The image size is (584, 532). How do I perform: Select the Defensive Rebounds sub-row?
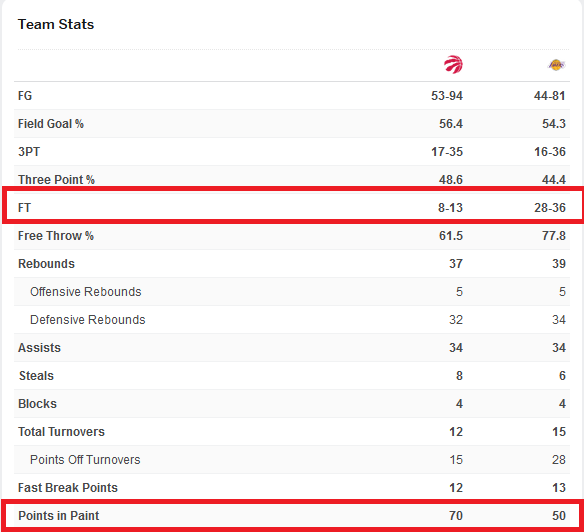click(x=292, y=320)
